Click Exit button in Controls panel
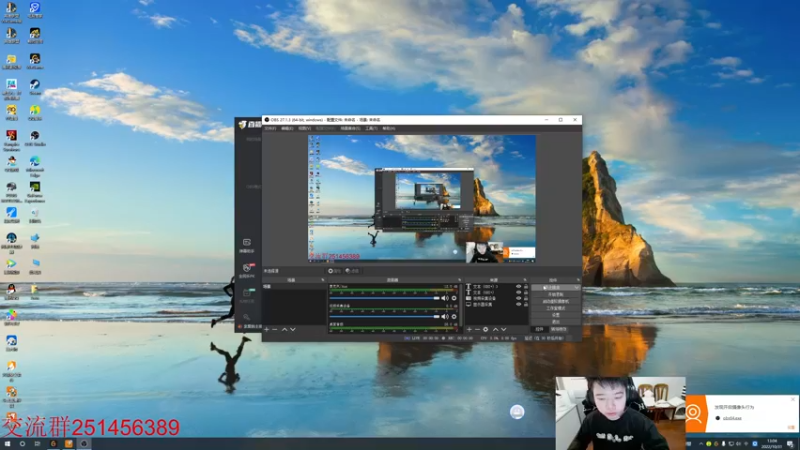 click(556, 321)
